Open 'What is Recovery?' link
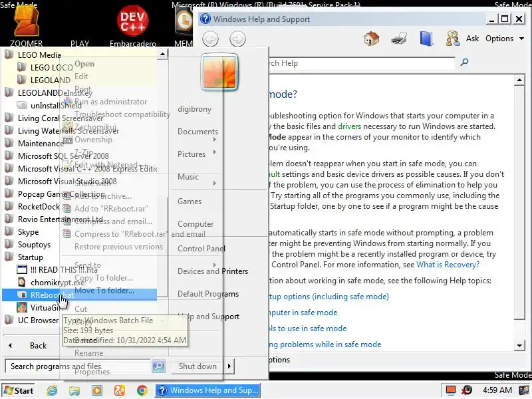The image size is (532, 399). (x=448, y=265)
